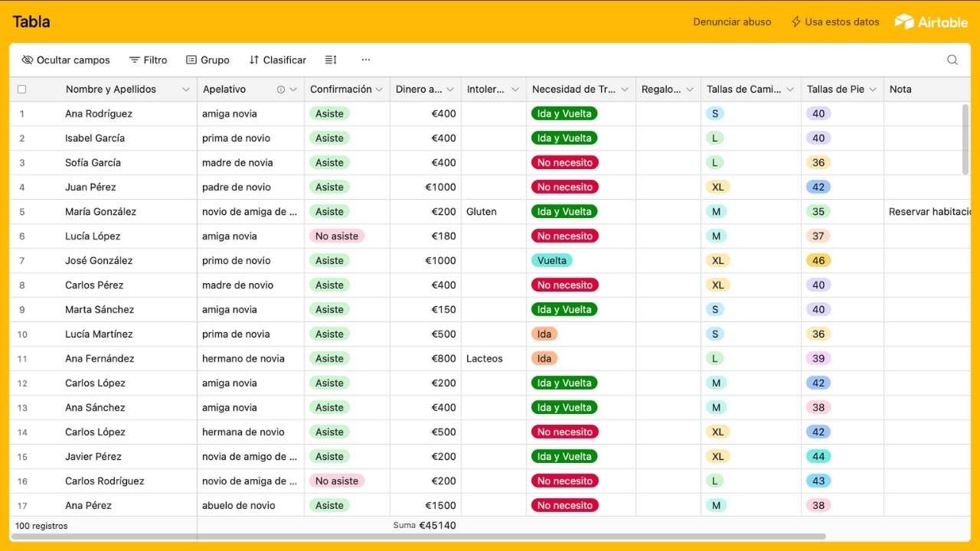The height and width of the screenshot is (551, 980).
Task: Toggle the select-all checkbox in header
Action: coord(22,90)
